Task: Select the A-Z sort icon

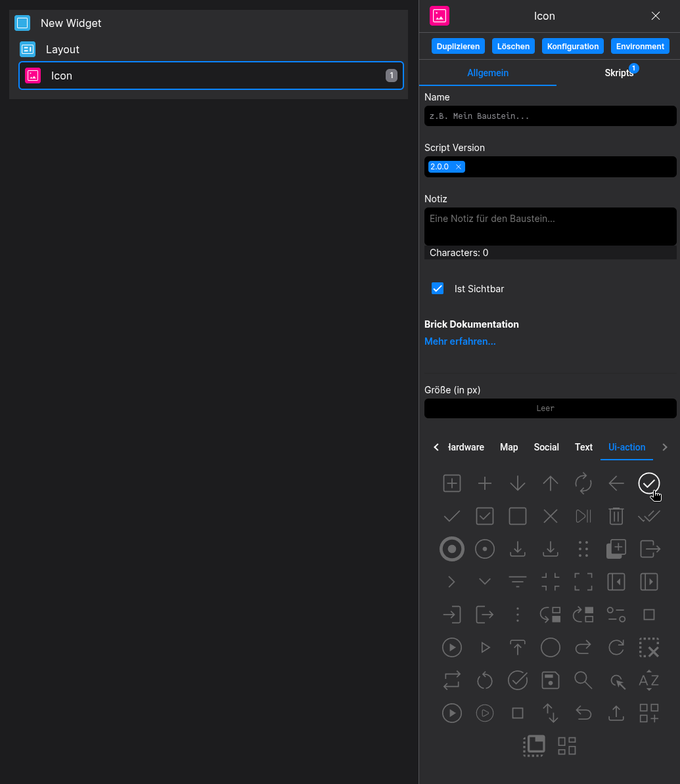Action: (649, 680)
